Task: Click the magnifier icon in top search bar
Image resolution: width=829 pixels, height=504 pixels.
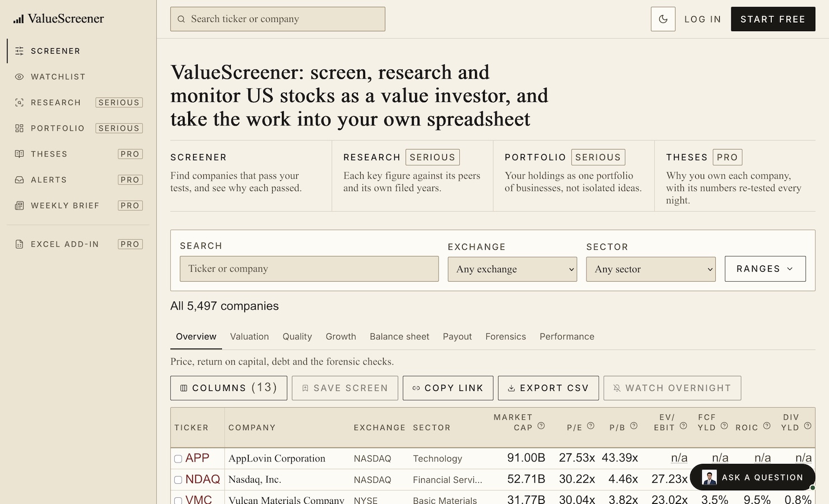Action: (181, 19)
